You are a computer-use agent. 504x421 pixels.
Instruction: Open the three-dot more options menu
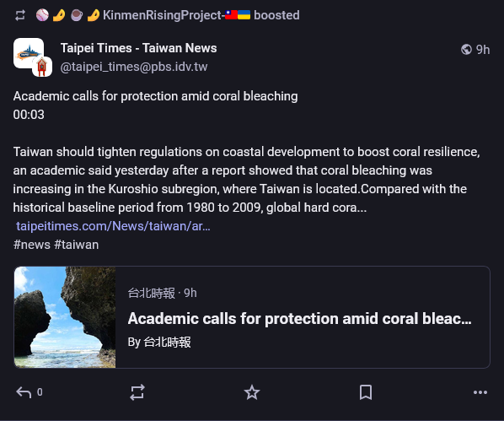[480, 392]
